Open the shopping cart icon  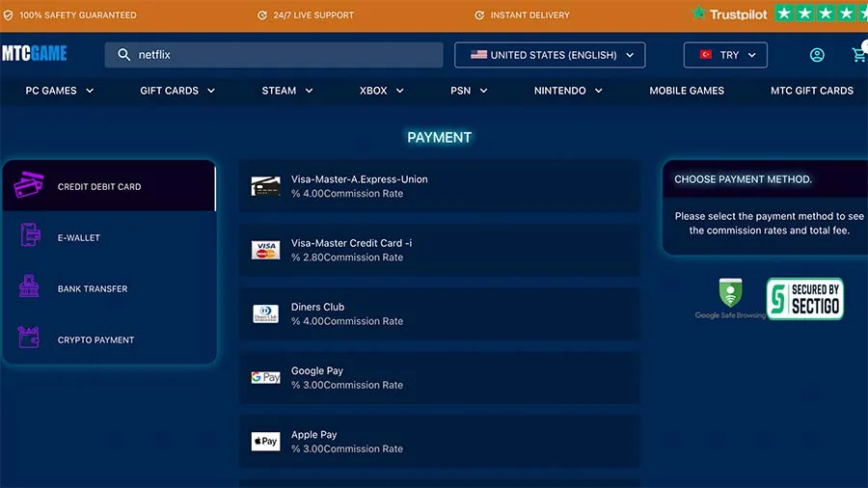(x=859, y=54)
